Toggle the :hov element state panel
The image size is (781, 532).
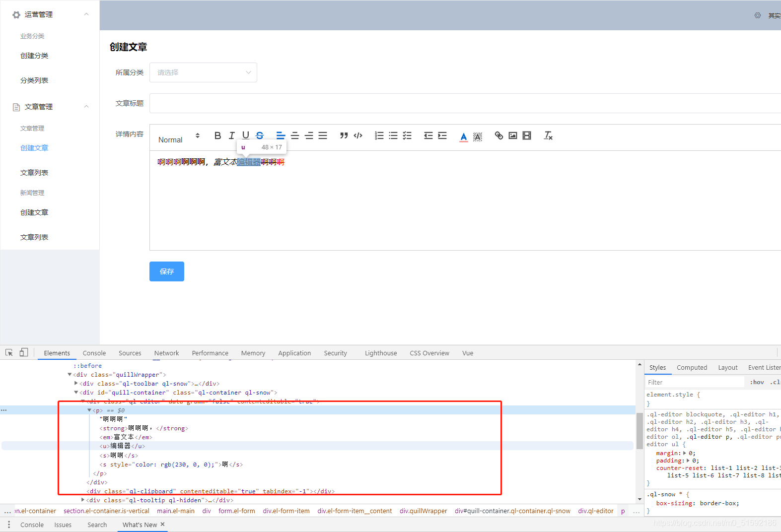[757, 382]
